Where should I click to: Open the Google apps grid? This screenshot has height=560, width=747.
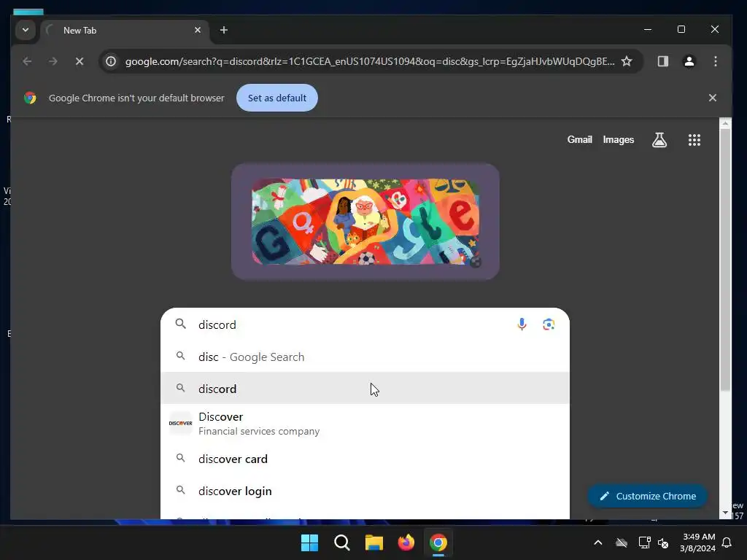coord(694,139)
